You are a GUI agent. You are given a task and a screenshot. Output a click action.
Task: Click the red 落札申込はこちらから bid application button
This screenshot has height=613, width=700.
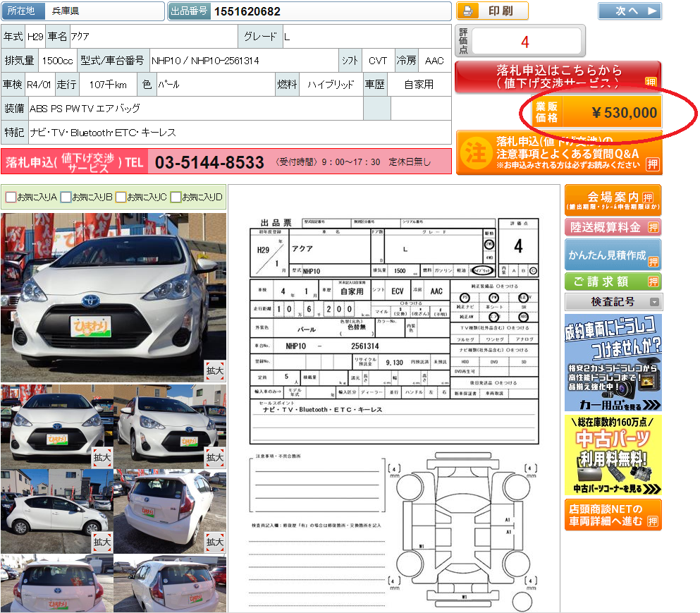pos(558,76)
